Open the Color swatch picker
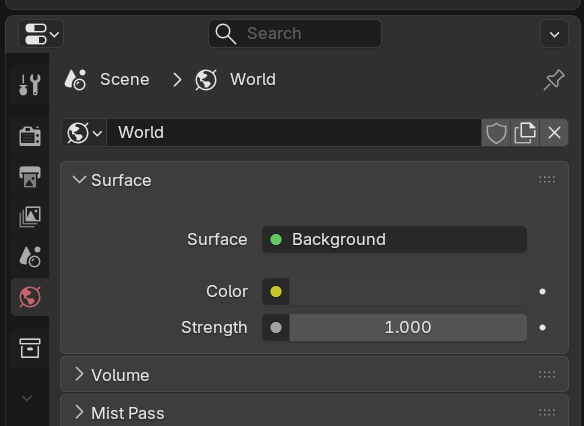 click(408, 292)
